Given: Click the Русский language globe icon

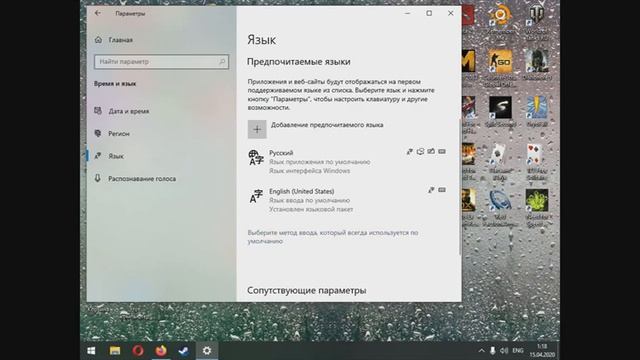Looking at the screenshot, I should click(x=256, y=158).
